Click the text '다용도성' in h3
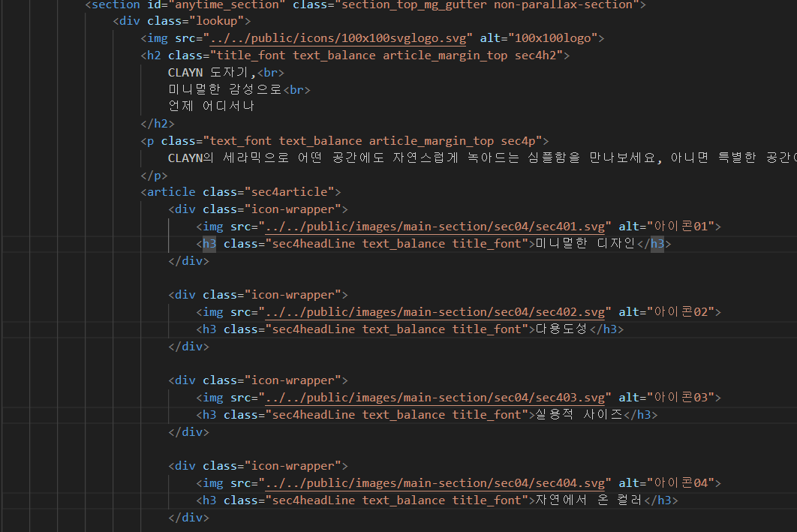The height and width of the screenshot is (532, 797). pos(561,329)
